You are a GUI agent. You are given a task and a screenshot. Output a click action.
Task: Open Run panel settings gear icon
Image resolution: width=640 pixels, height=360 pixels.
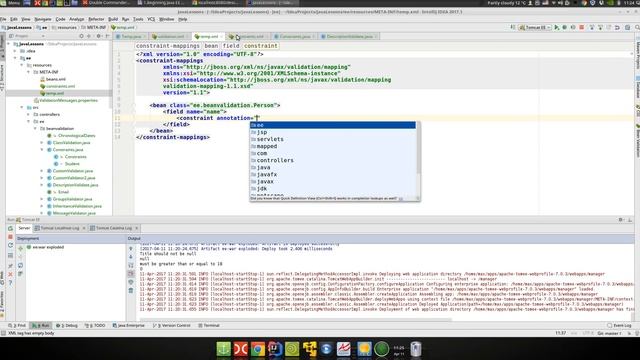coord(620,220)
